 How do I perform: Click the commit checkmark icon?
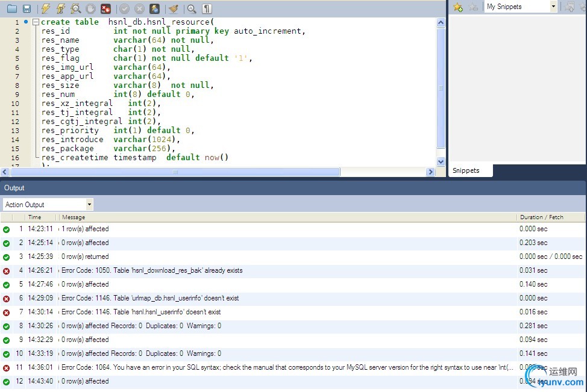tap(124, 8)
